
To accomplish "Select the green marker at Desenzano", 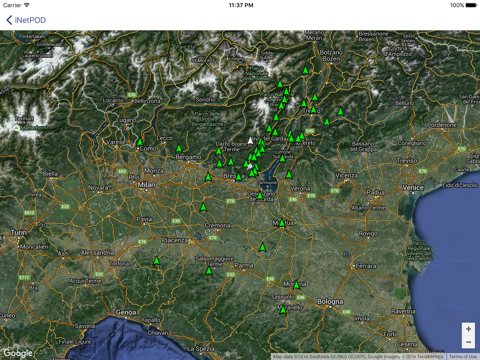I will pyautogui.click(x=260, y=195).
